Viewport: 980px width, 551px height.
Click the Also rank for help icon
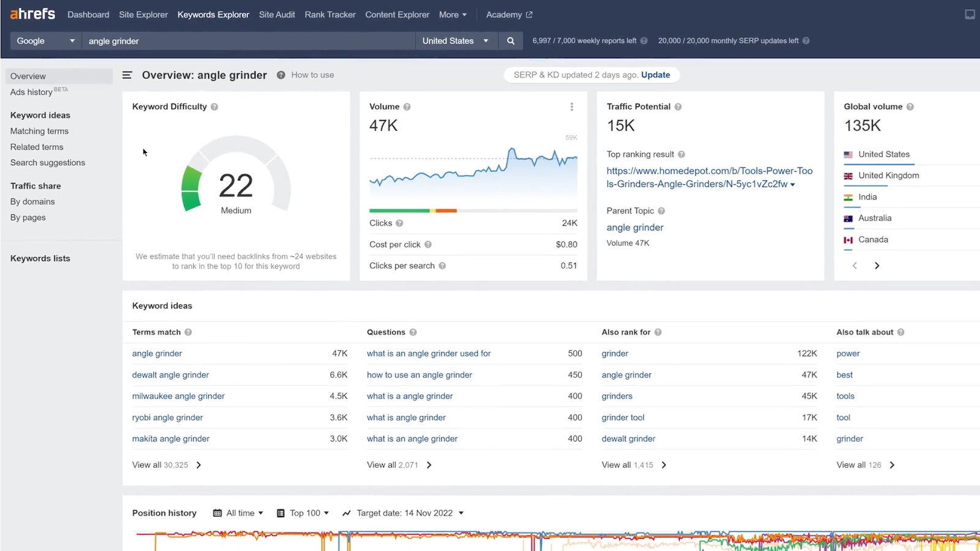click(658, 332)
